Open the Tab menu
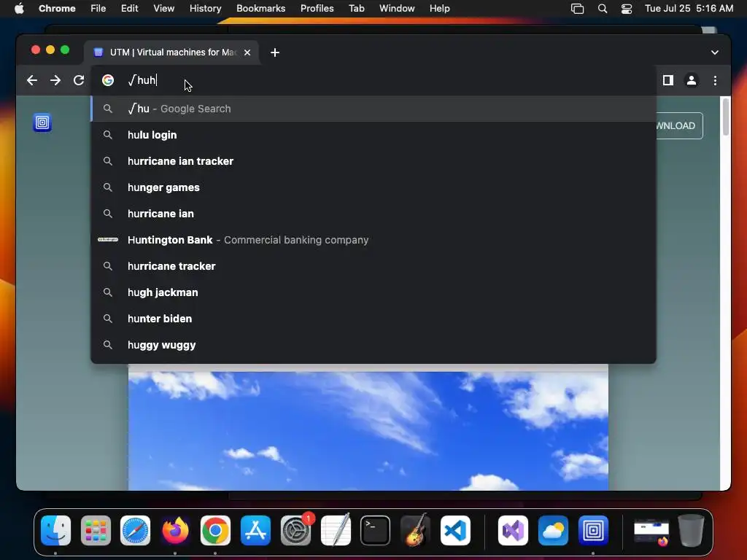 pos(356,9)
